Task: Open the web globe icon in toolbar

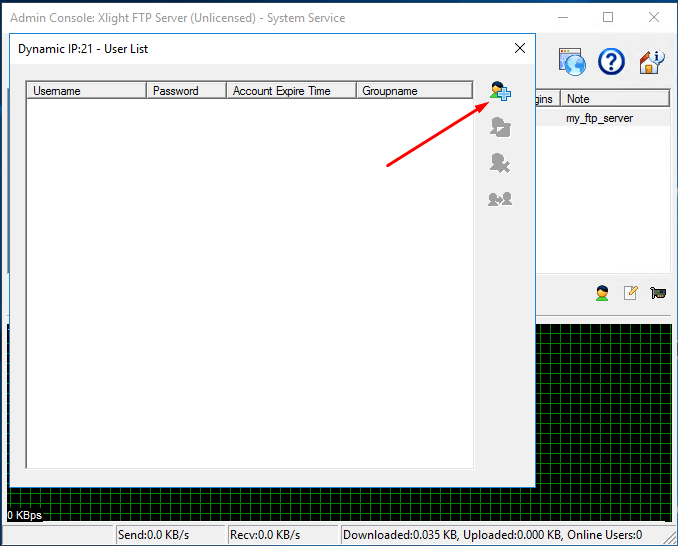Action: pyautogui.click(x=572, y=62)
